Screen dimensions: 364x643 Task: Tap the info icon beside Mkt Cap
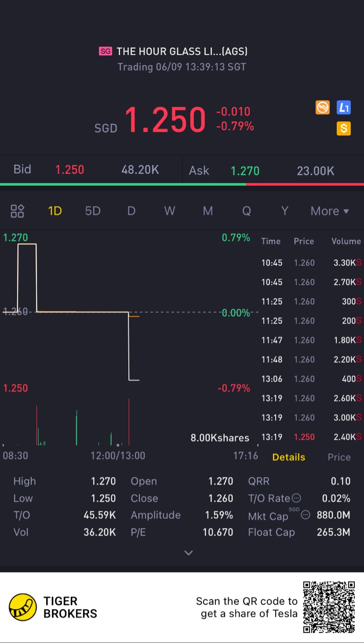305,515
